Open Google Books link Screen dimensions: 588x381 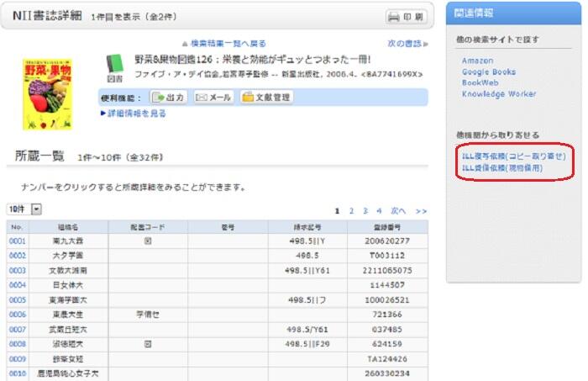point(489,72)
